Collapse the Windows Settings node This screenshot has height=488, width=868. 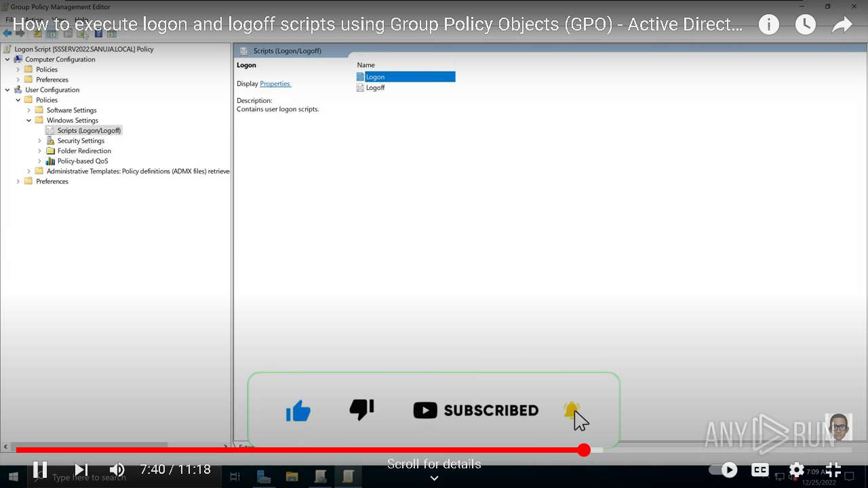29,120
